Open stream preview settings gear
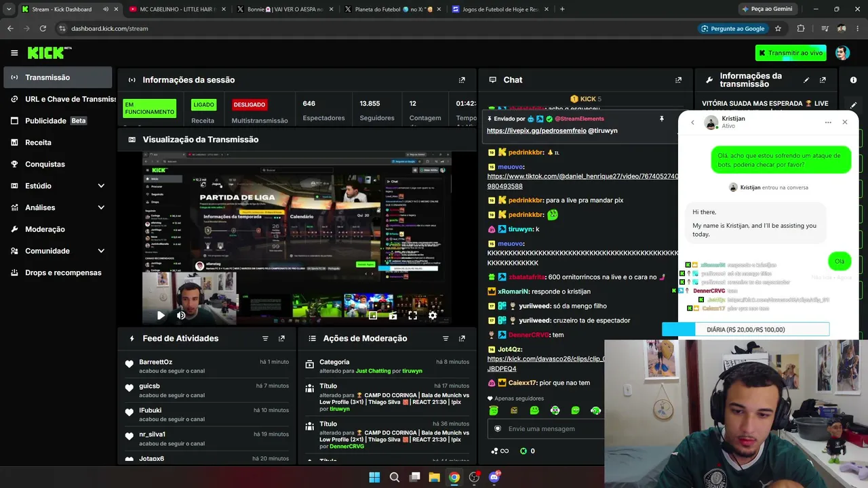 [433, 315]
